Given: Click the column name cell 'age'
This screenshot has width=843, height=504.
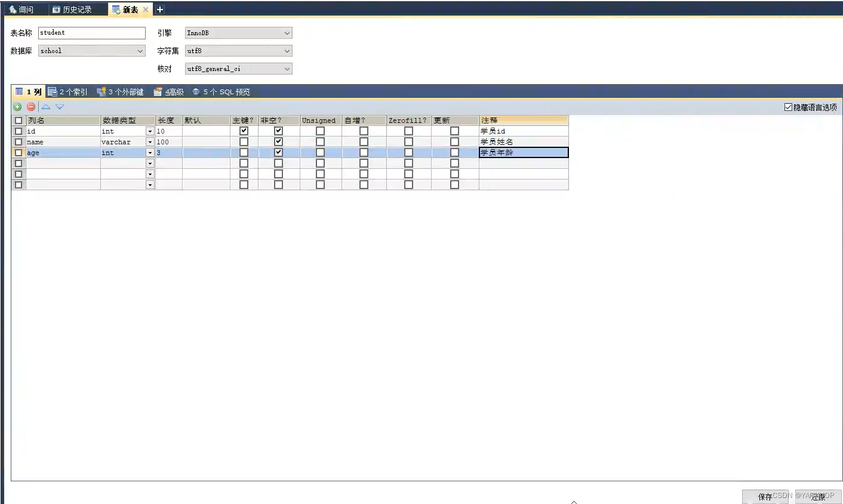Looking at the screenshot, I should click(63, 153).
